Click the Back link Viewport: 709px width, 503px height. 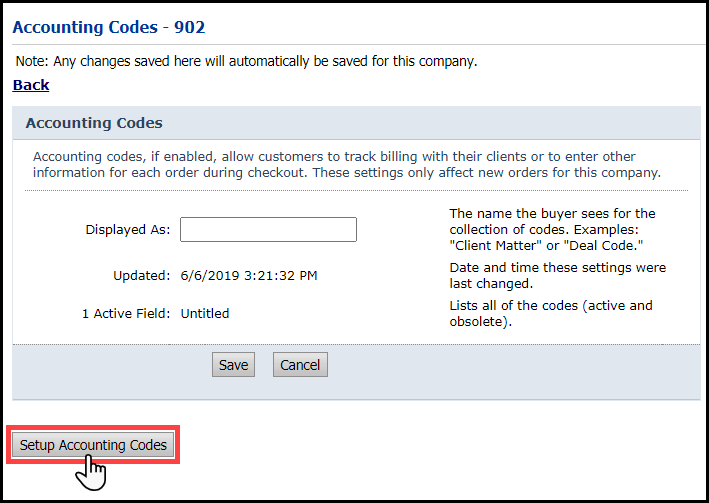[x=31, y=85]
